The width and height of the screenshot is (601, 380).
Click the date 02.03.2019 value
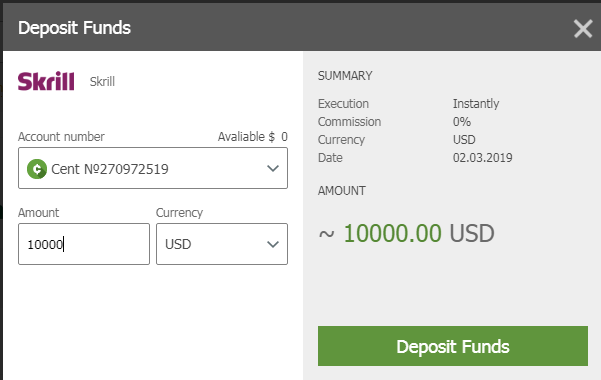coord(483,158)
